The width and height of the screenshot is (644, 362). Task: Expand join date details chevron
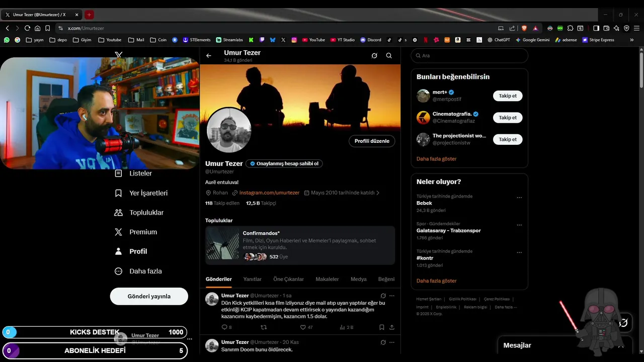point(378,193)
